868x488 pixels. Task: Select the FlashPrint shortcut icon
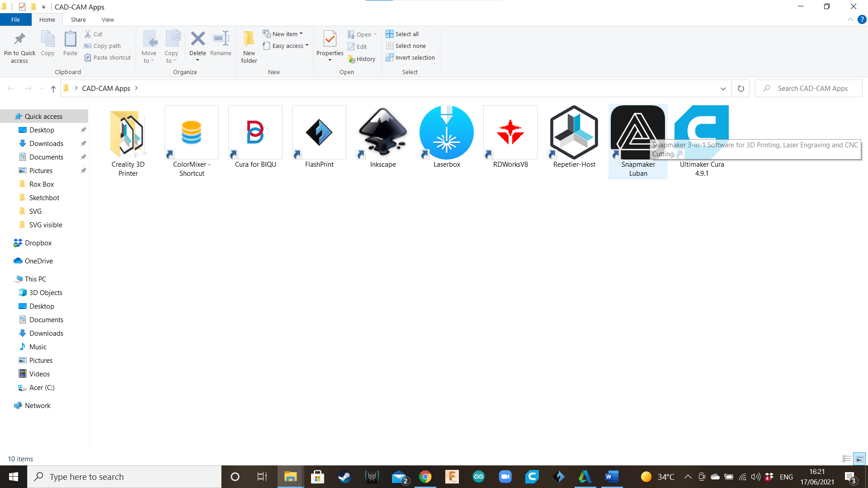(x=319, y=133)
